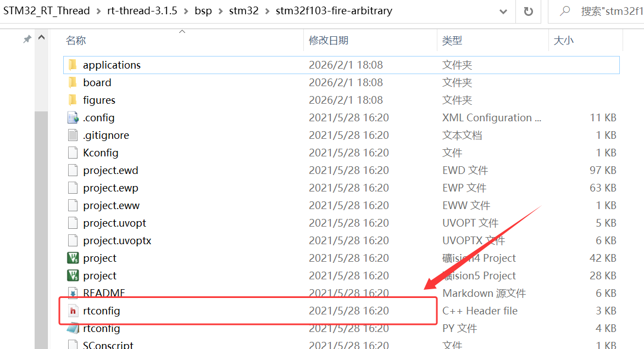
Task: Select the project.uvopt file name
Action: pyautogui.click(x=115, y=223)
